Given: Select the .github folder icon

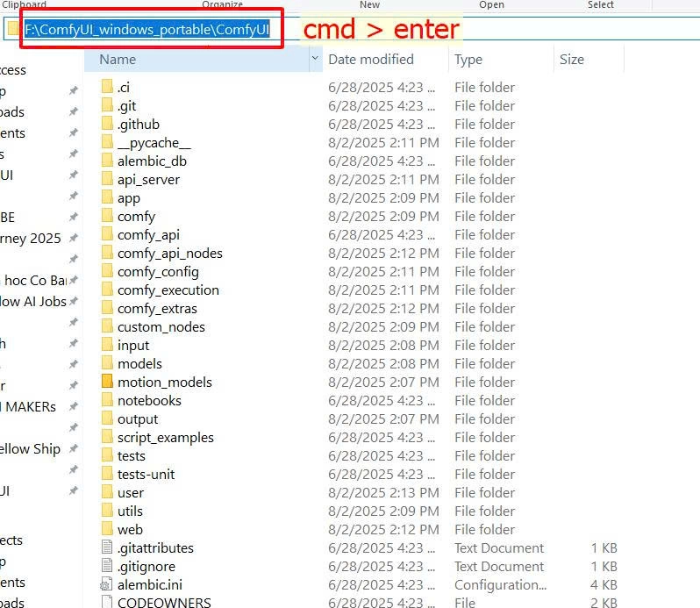Looking at the screenshot, I should click(x=107, y=123).
